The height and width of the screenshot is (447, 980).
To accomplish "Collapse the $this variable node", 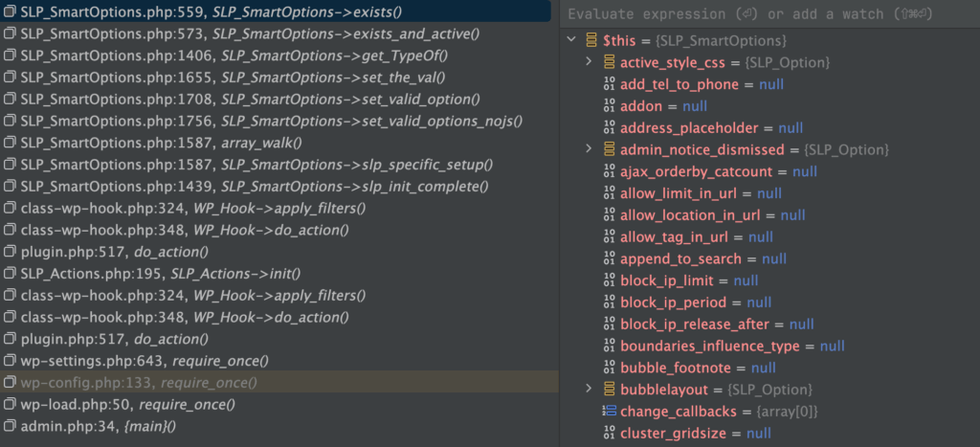I will (570, 40).
